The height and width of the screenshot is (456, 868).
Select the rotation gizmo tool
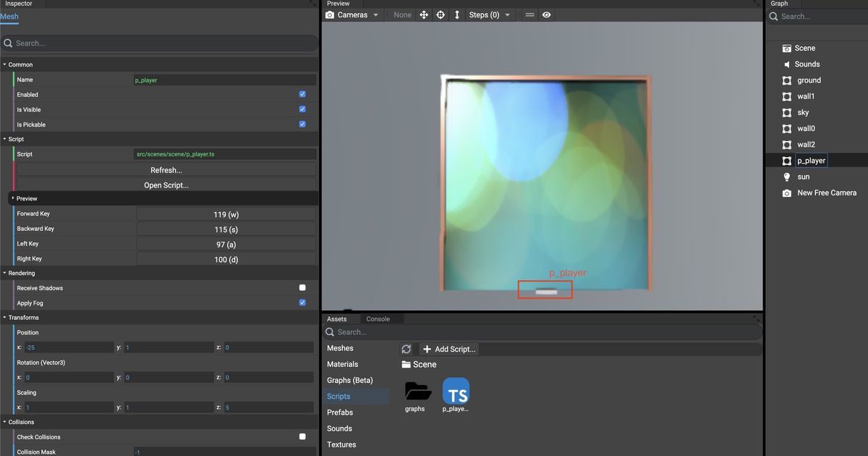point(440,14)
